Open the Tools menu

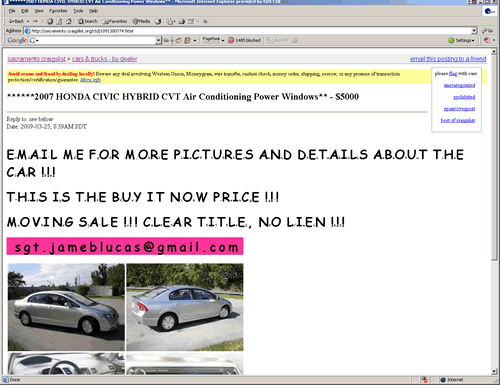(x=78, y=11)
